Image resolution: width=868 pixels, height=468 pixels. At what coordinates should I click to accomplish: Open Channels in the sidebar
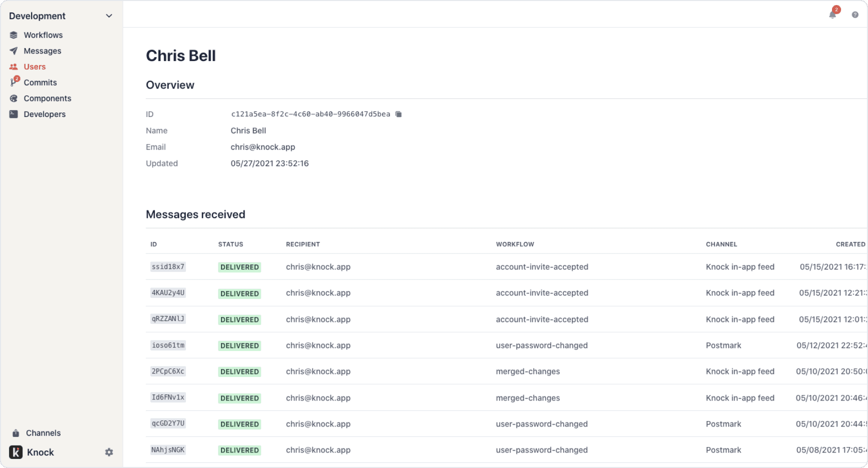pyautogui.click(x=43, y=433)
